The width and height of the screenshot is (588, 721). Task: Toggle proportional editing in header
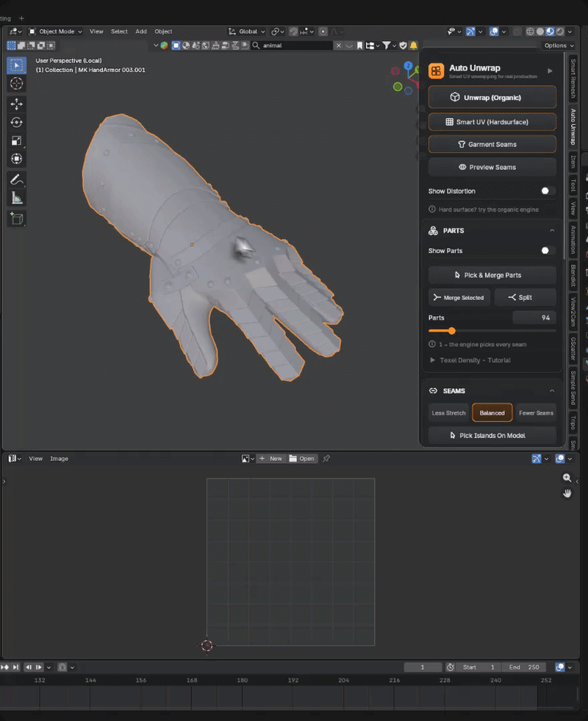tap(323, 32)
